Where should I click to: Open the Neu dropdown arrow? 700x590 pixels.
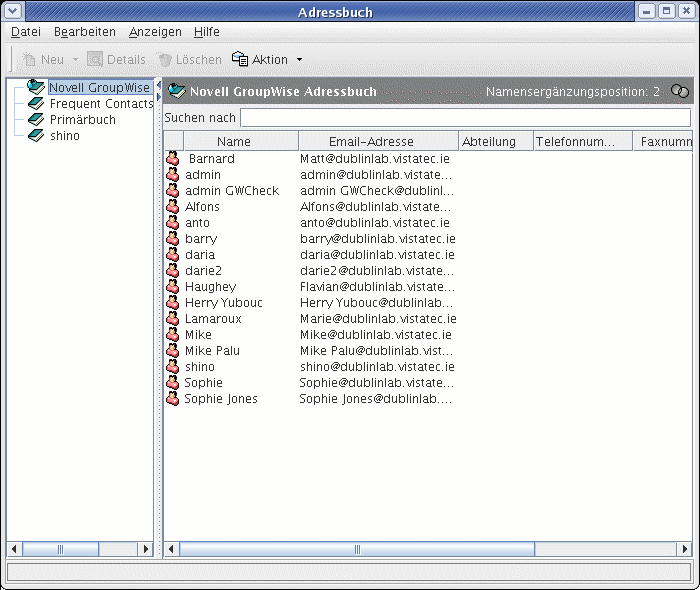(x=75, y=59)
